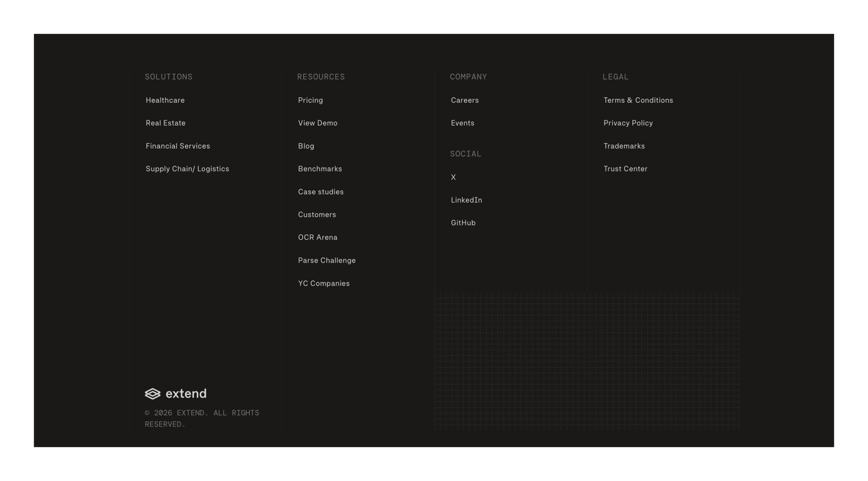This screenshot has width=868, height=481.
Task: Select Supply Chain/ Logistics link
Action: click(188, 169)
